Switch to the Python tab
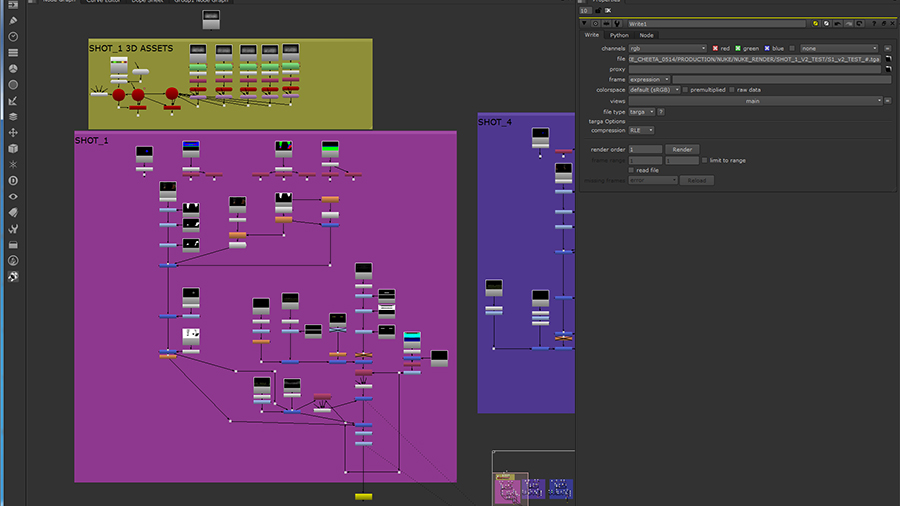 click(x=619, y=35)
